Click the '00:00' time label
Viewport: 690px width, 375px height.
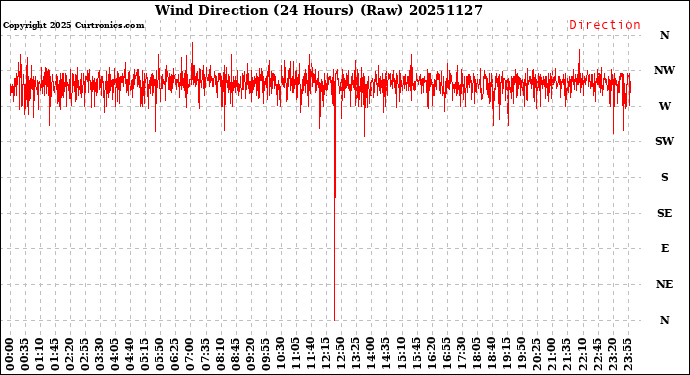[10, 355]
